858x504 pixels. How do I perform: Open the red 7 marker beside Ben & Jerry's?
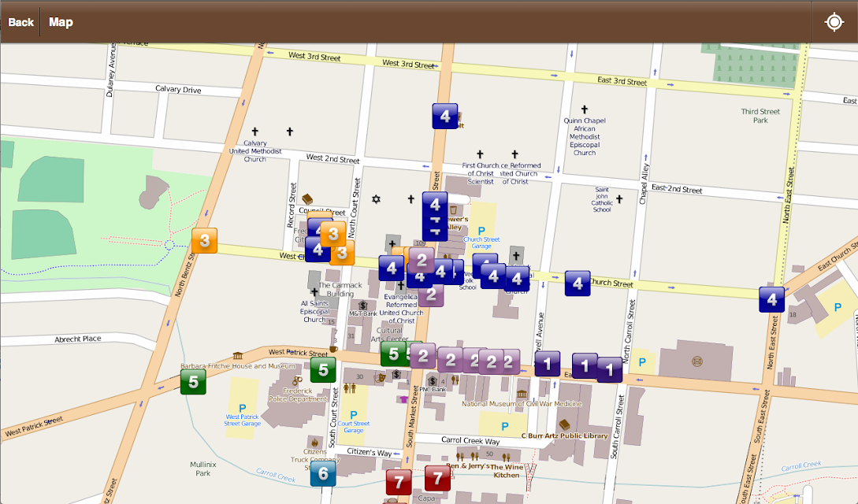[x=438, y=478]
